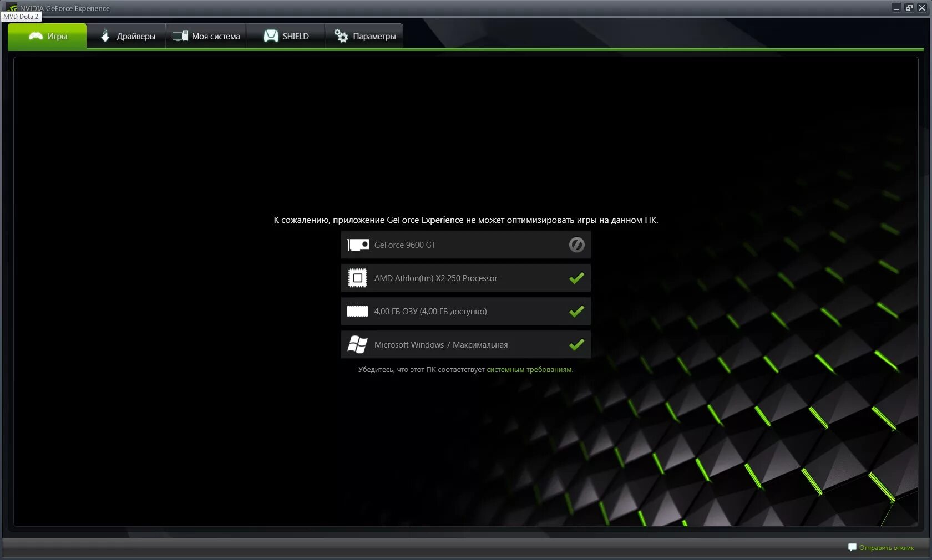Click the gamepad icon on Игры tab

[36, 36]
